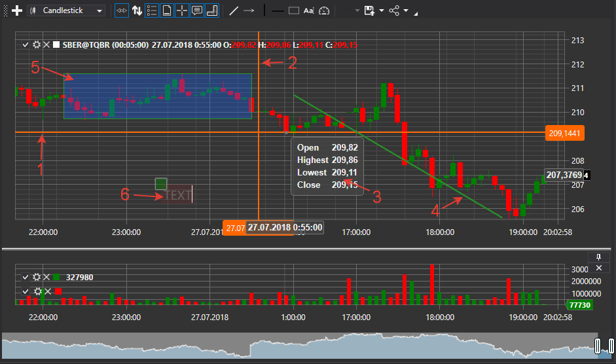
Task: Click the up-down arrows toolbar icon
Action: (x=137, y=10)
